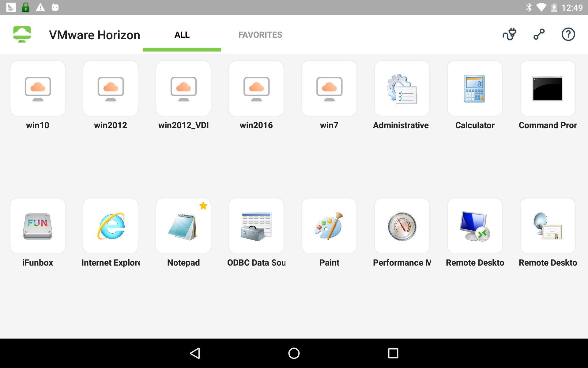Open Internet Explorer app

pos(111,226)
